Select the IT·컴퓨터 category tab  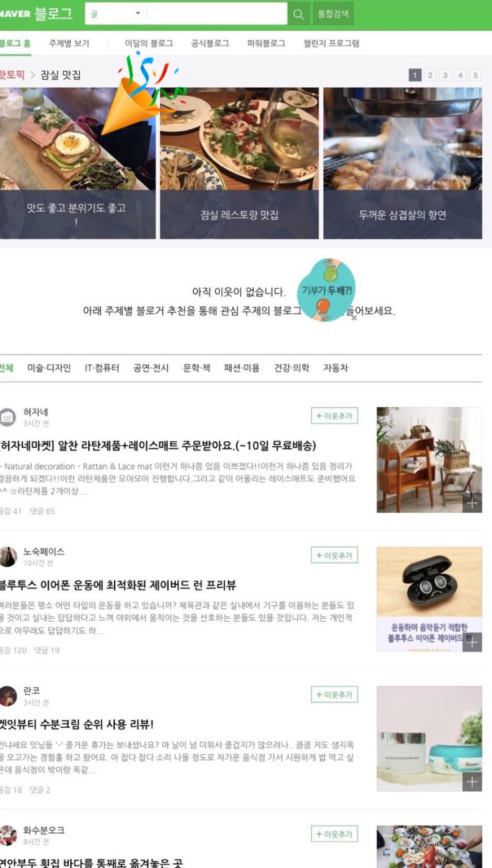(102, 368)
